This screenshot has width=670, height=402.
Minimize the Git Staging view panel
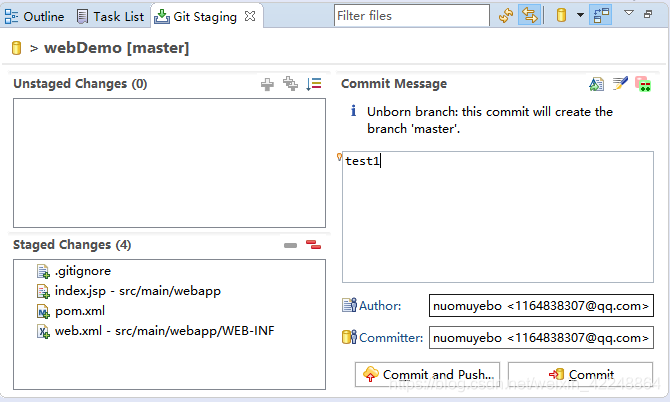pos(648,14)
